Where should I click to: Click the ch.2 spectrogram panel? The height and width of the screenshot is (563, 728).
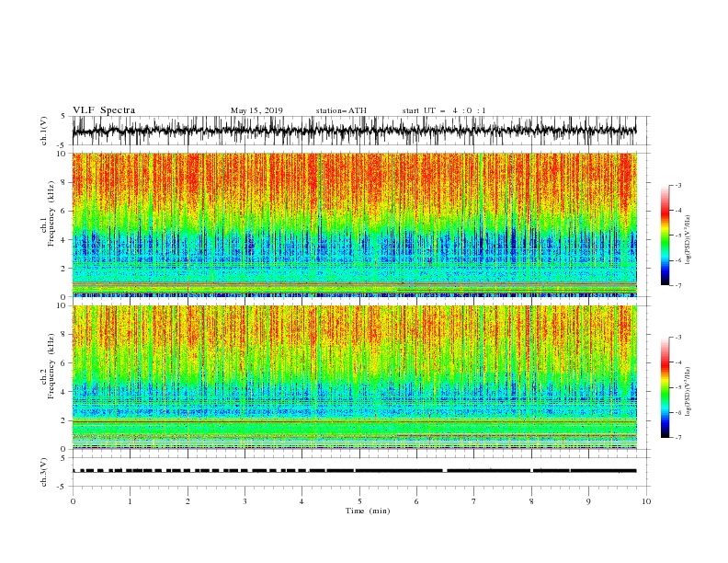[x=354, y=377]
